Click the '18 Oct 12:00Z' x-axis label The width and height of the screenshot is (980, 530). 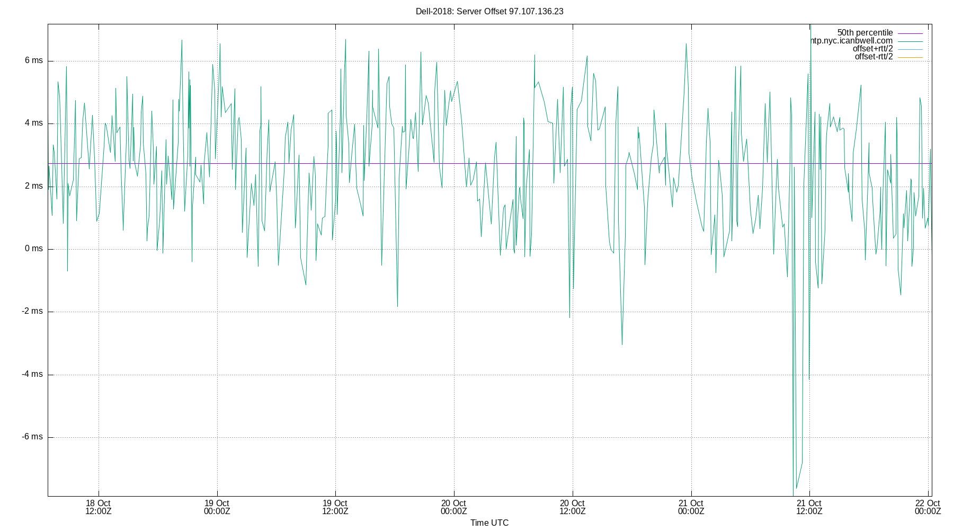point(99,507)
